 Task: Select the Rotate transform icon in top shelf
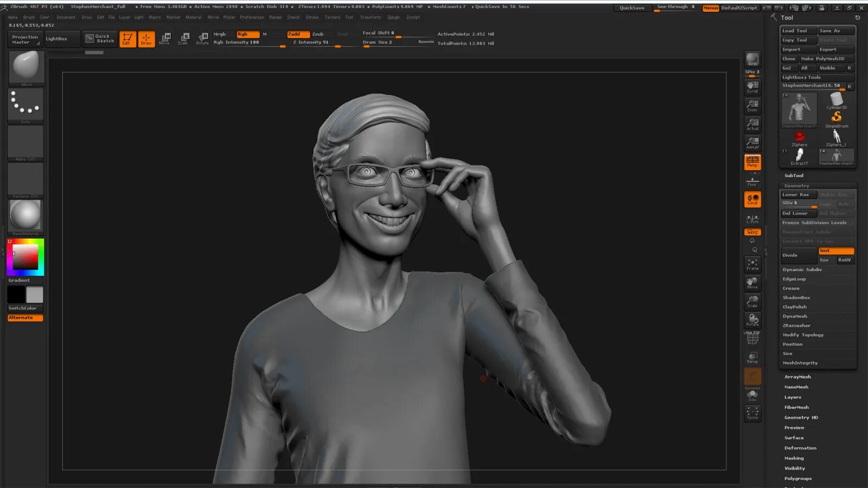(x=202, y=39)
